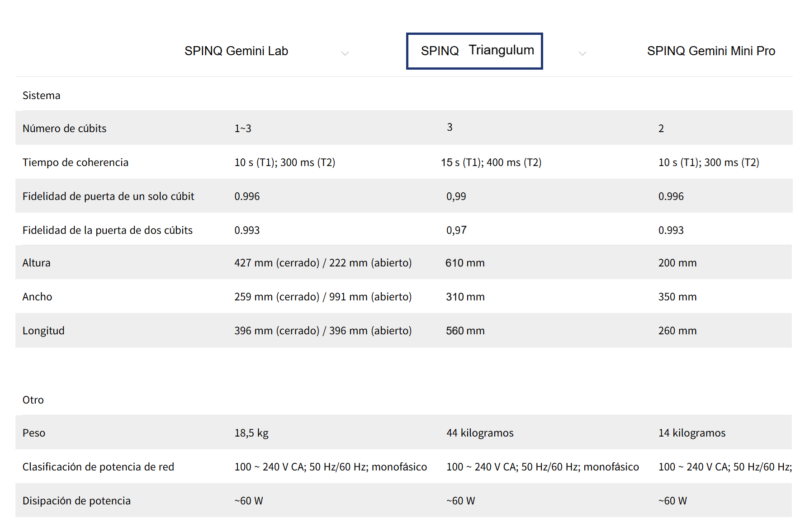Screen dimensions: 805x532
Task: Click Fidelidad de puerta de un solo cúbit
Action: click(109, 196)
